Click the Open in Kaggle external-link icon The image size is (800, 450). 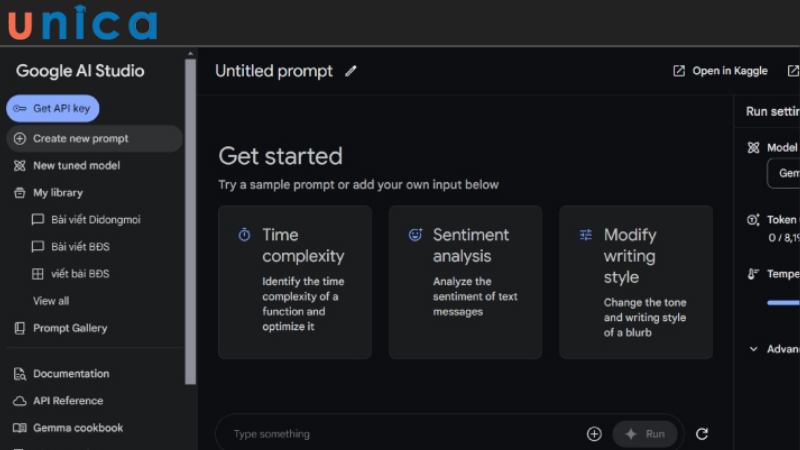(x=679, y=71)
